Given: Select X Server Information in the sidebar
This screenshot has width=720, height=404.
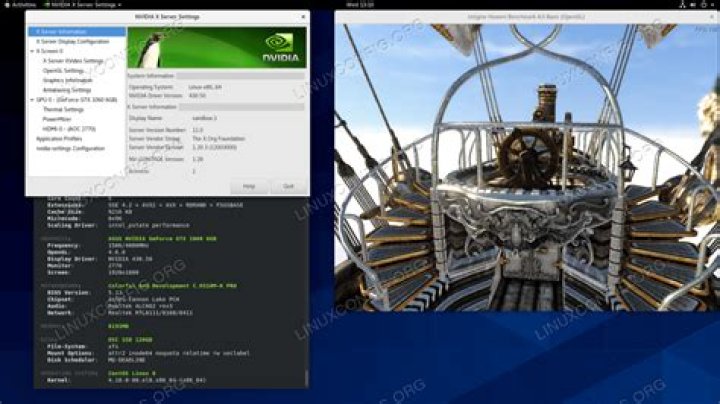Looking at the screenshot, I should click(x=77, y=32).
